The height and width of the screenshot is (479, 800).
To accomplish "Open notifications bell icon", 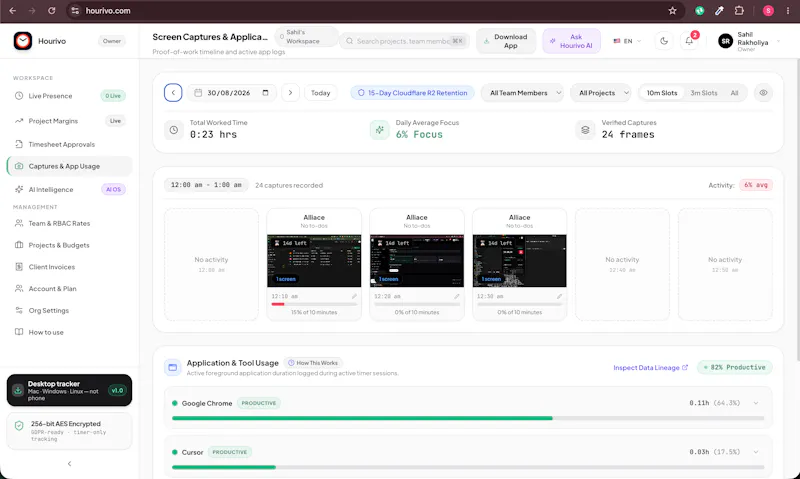I will pyautogui.click(x=689, y=41).
